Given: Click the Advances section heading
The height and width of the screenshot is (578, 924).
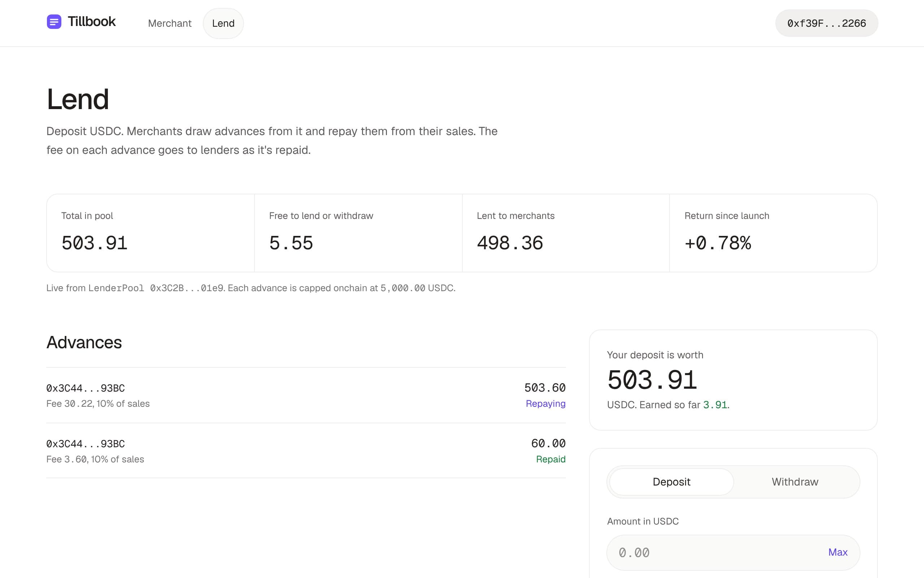Looking at the screenshot, I should pyautogui.click(x=84, y=342).
